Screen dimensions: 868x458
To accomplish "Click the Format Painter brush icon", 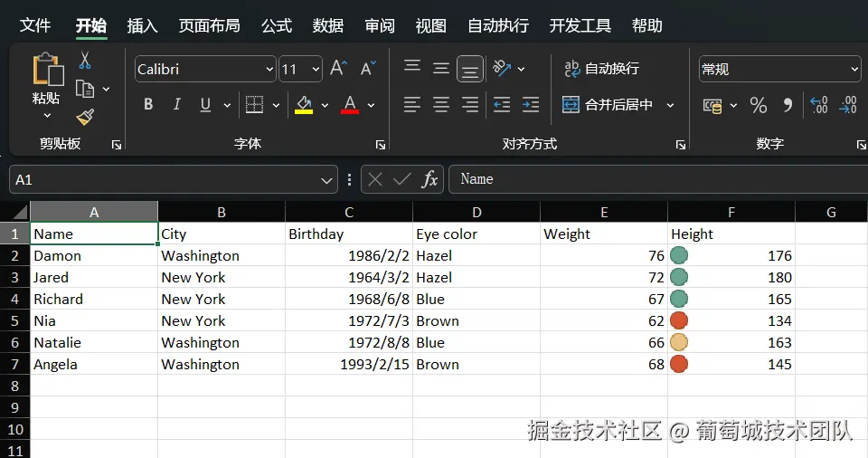I will click(x=85, y=117).
